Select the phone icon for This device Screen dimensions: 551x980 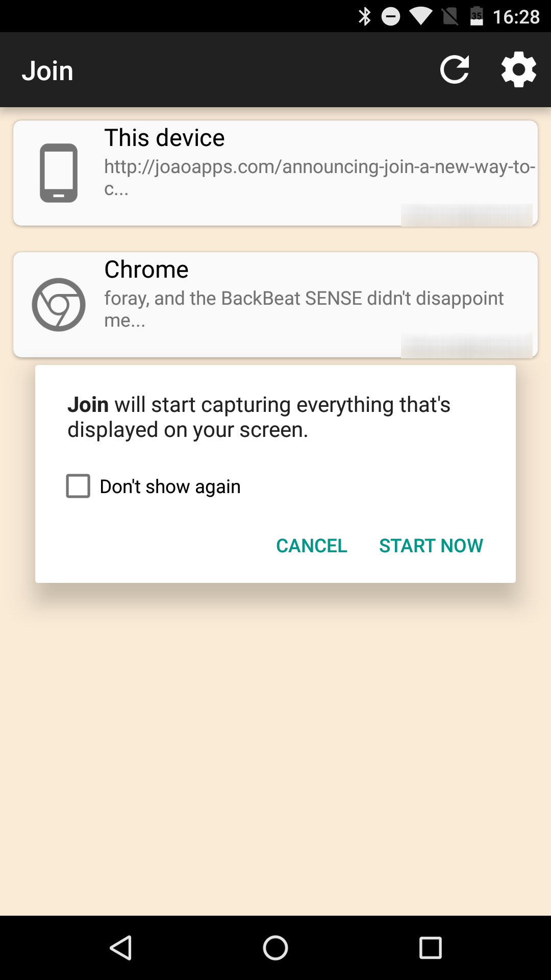[59, 173]
